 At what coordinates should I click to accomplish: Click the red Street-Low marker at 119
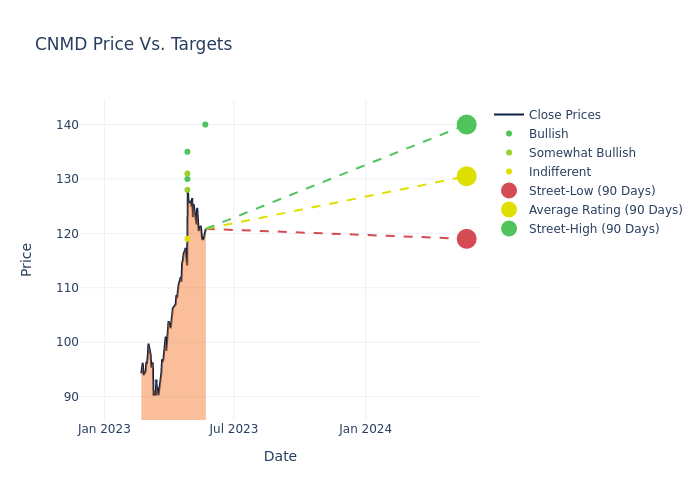[x=466, y=239]
